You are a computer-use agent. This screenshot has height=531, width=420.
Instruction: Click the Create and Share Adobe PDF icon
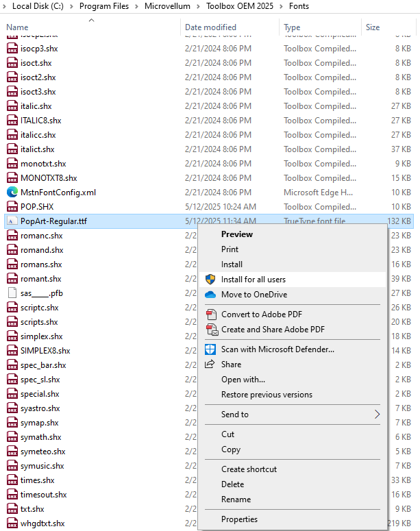(210, 330)
